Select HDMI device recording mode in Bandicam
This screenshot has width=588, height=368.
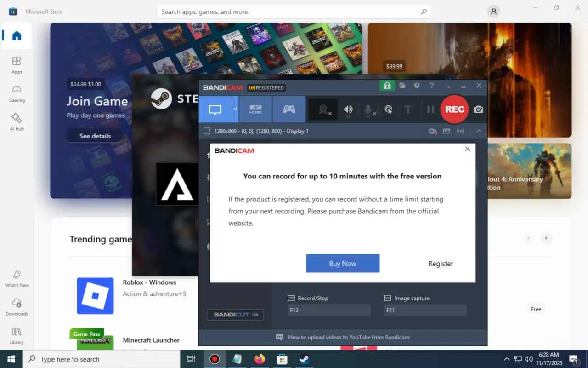(x=255, y=109)
